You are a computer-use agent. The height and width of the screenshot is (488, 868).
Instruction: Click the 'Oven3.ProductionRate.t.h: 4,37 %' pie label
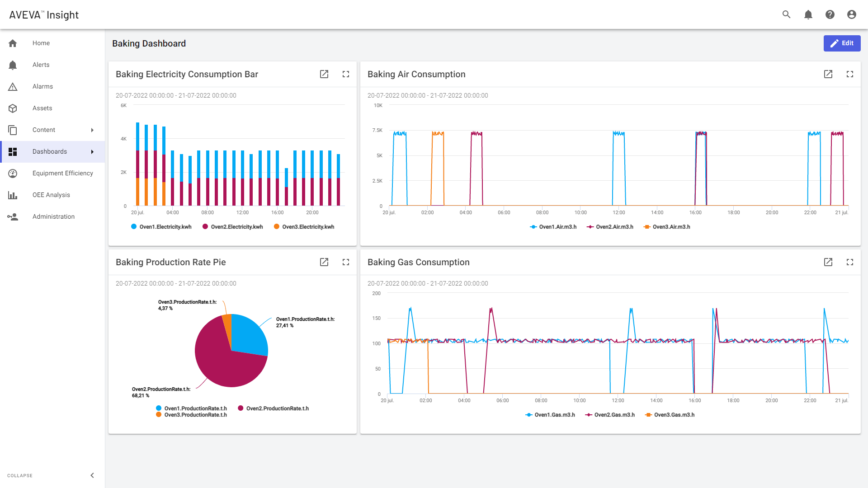click(187, 305)
